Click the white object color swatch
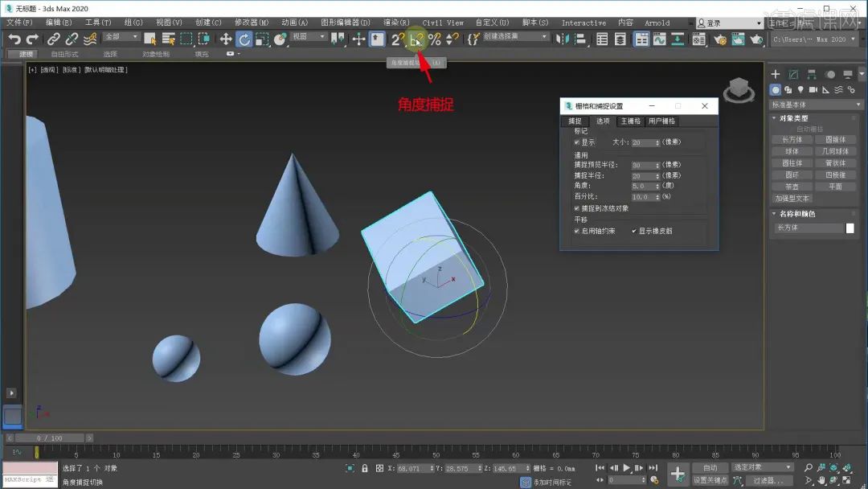The image size is (868, 489). point(850,228)
